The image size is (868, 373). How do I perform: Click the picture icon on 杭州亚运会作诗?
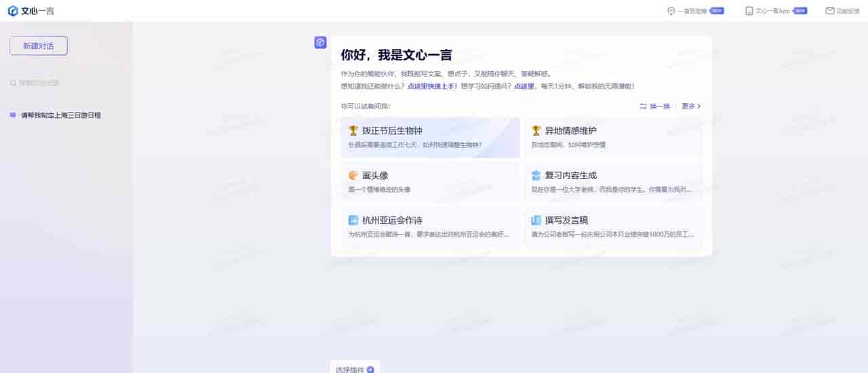coord(353,220)
